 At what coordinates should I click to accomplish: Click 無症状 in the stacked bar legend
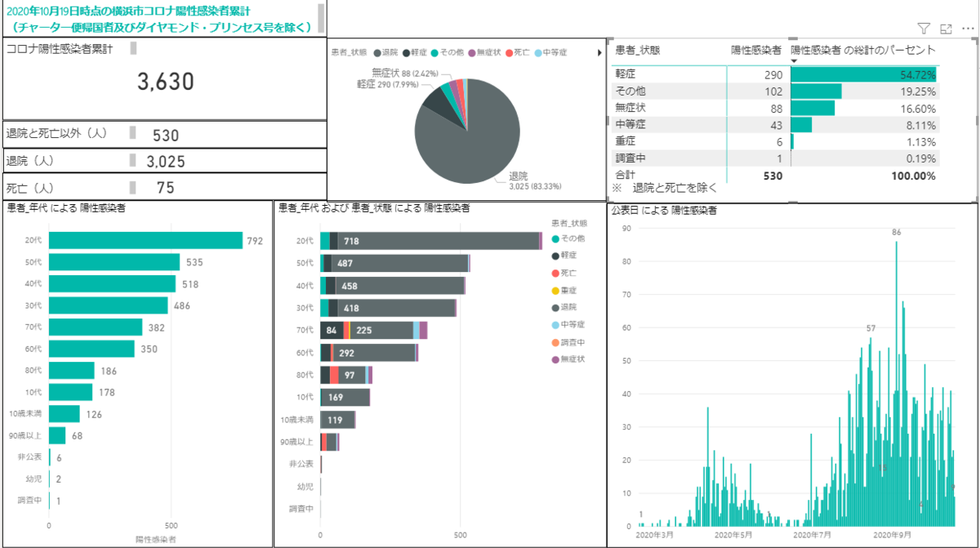[x=568, y=359]
